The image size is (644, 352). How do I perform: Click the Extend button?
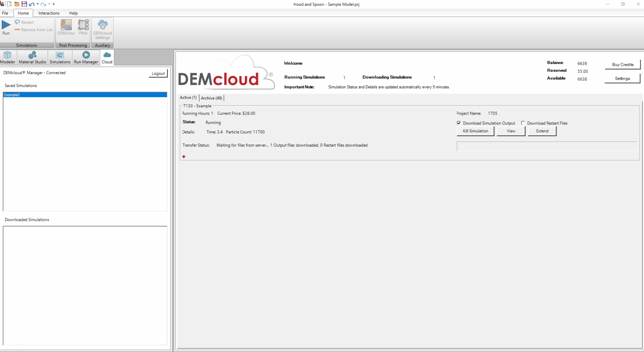542,131
